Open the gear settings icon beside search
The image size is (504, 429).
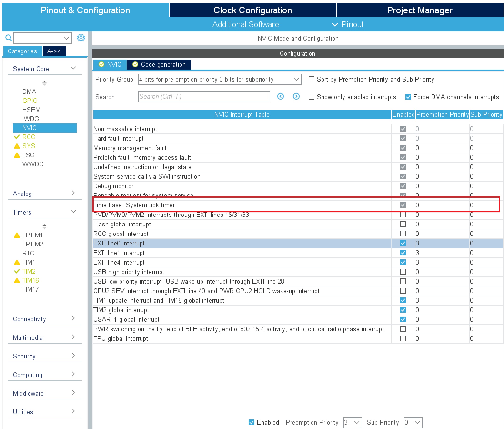(x=81, y=38)
